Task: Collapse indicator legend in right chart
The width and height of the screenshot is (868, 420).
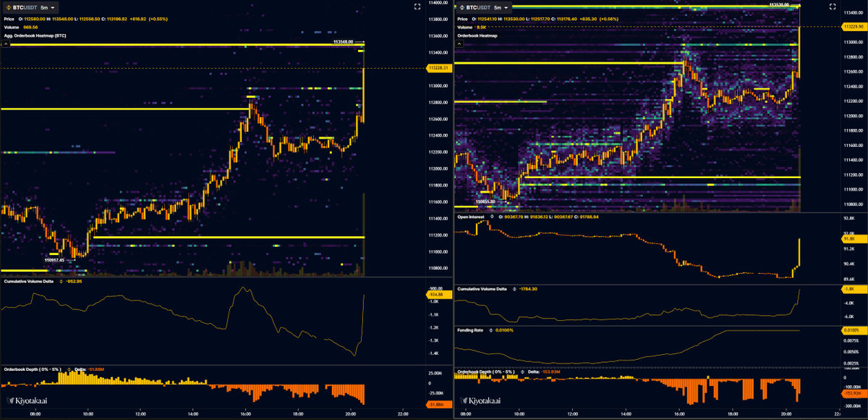Action: [x=458, y=43]
